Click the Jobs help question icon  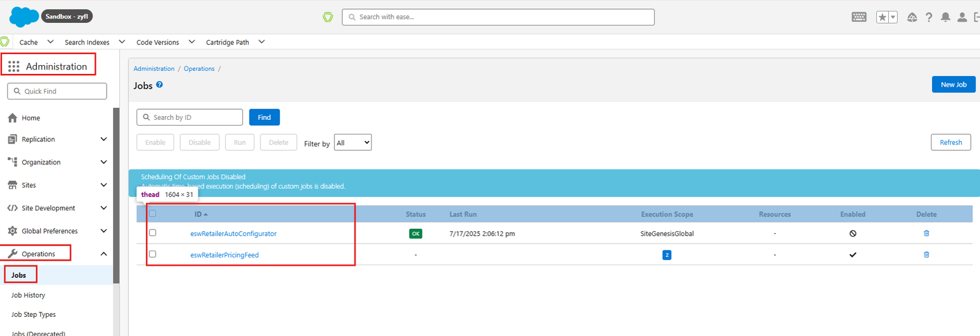[160, 84]
